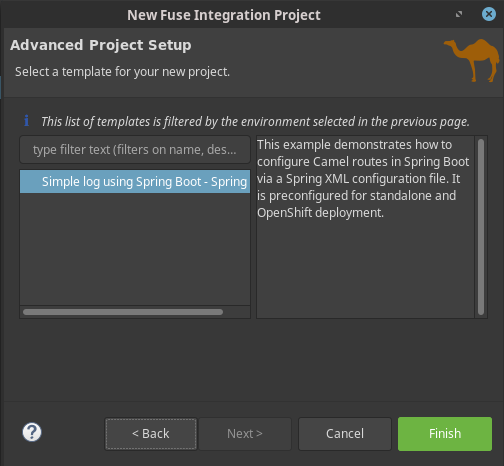Click the Finish button
504x466 pixels.
[x=445, y=434]
